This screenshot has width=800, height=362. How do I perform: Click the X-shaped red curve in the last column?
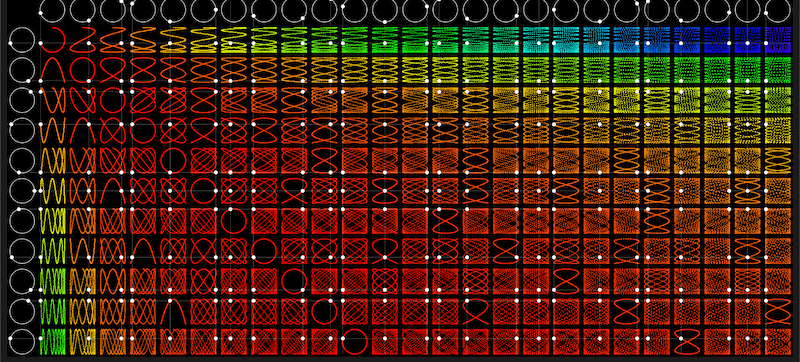(778, 311)
